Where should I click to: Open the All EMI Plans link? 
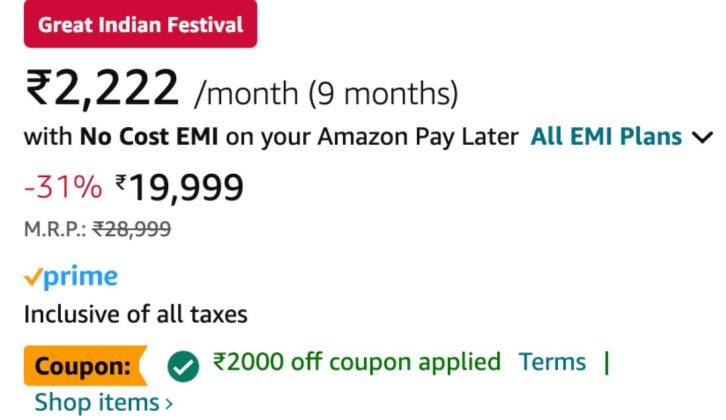(606, 137)
